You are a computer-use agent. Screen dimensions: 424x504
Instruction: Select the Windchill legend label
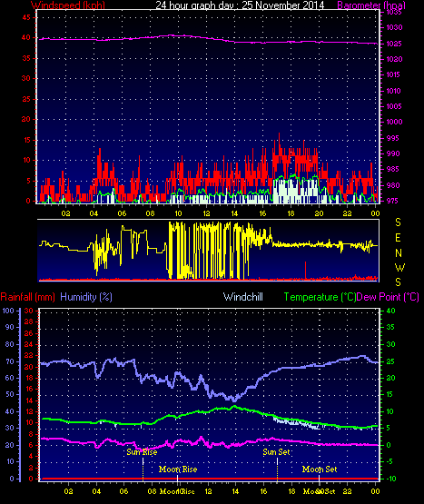coord(243,297)
